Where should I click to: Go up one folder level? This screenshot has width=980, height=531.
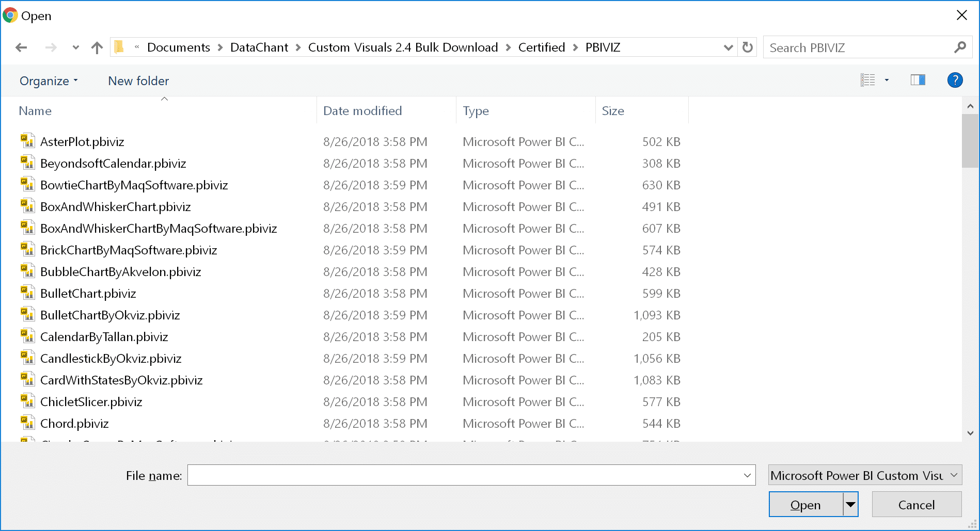(x=97, y=47)
